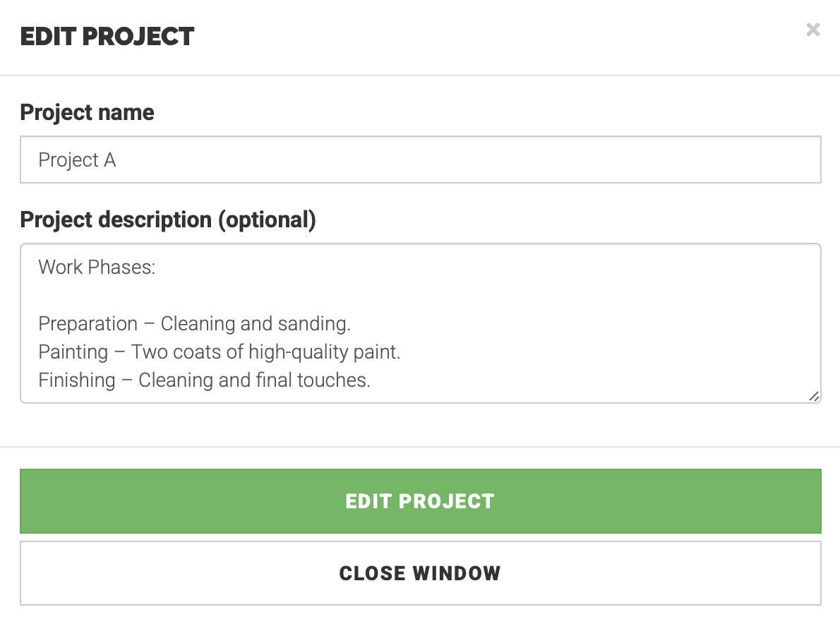Viewport: 840px width, 624px height.
Task: Set cursor after "sanding." in the description
Action: pos(352,324)
